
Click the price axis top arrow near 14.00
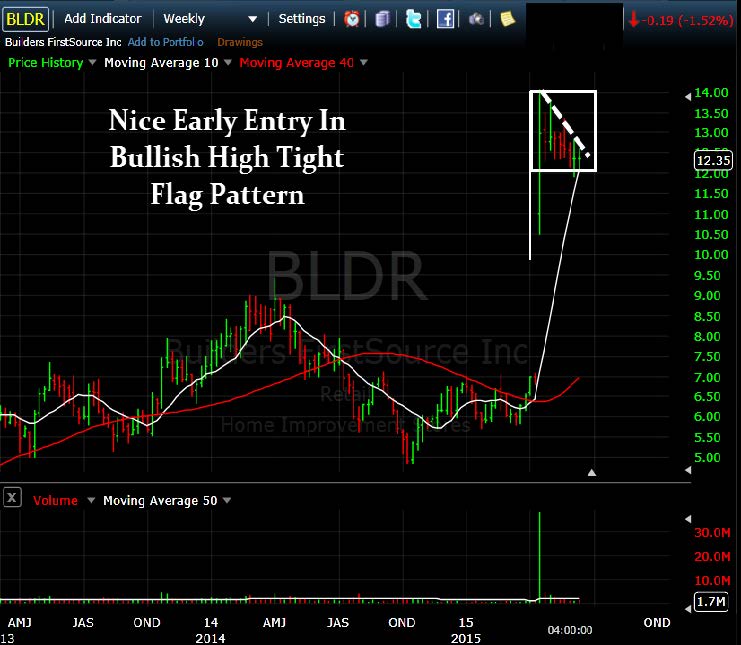point(688,96)
